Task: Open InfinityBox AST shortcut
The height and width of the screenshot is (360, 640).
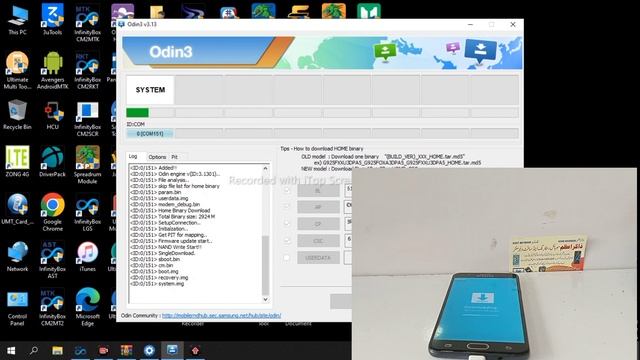Action: (x=53, y=260)
